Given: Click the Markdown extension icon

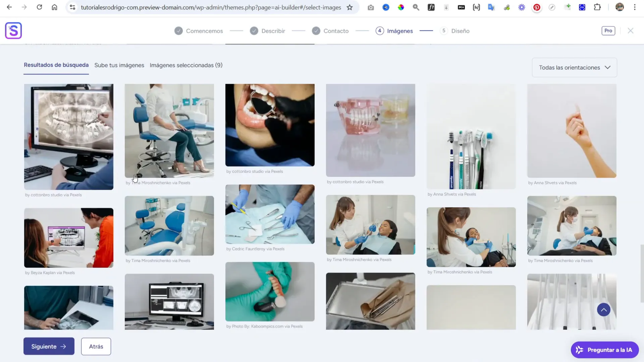Looking at the screenshot, I should pos(461,7).
